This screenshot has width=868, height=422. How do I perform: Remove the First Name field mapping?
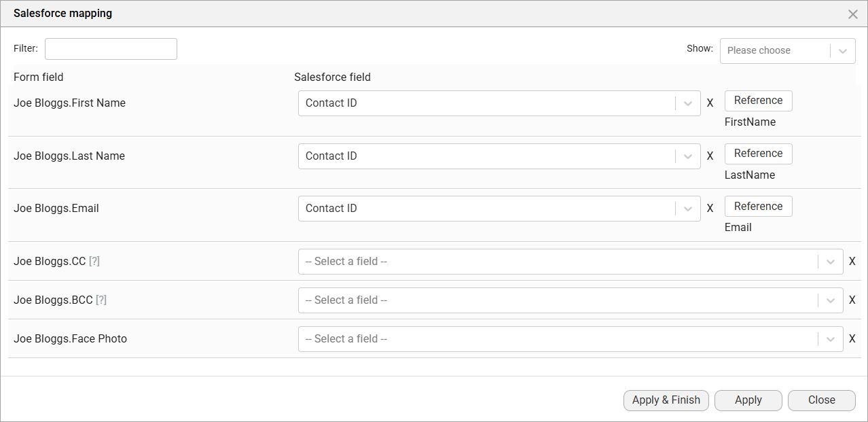click(x=710, y=103)
